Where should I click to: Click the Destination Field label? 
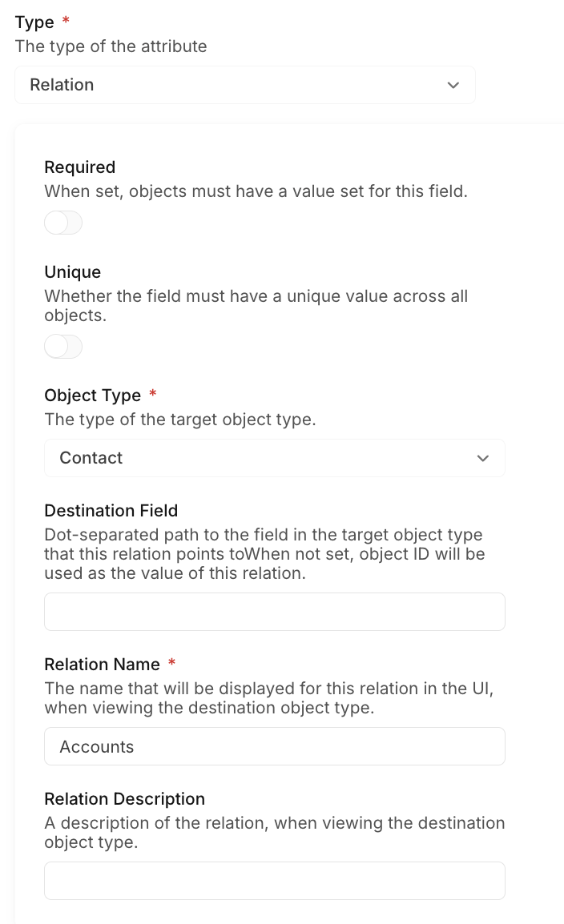click(111, 511)
